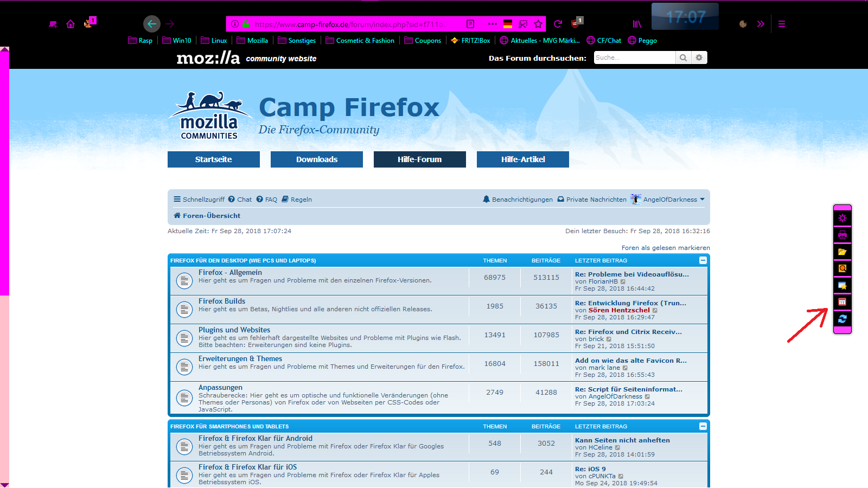Collapse the Firefox für den Desktop category
Image resolution: width=868 pixels, height=488 pixels.
tap(703, 260)
